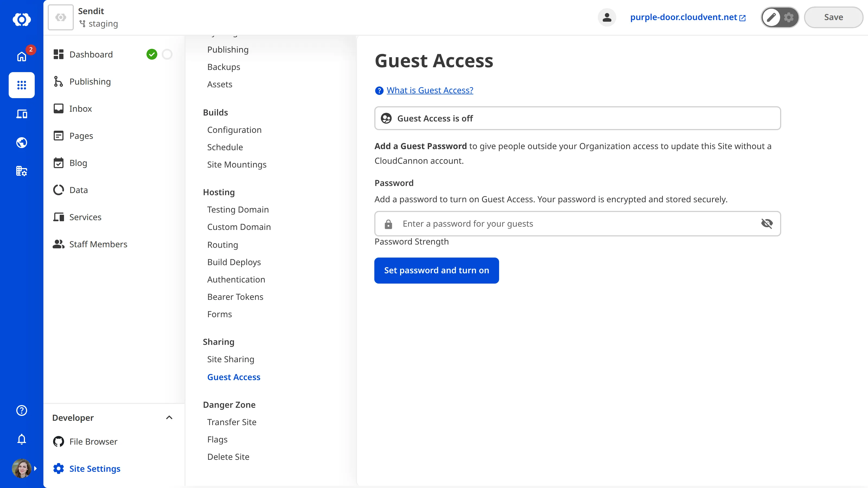Open Bearer Tokens settings
Screen dimensions: 868x488
click(235, 297)
